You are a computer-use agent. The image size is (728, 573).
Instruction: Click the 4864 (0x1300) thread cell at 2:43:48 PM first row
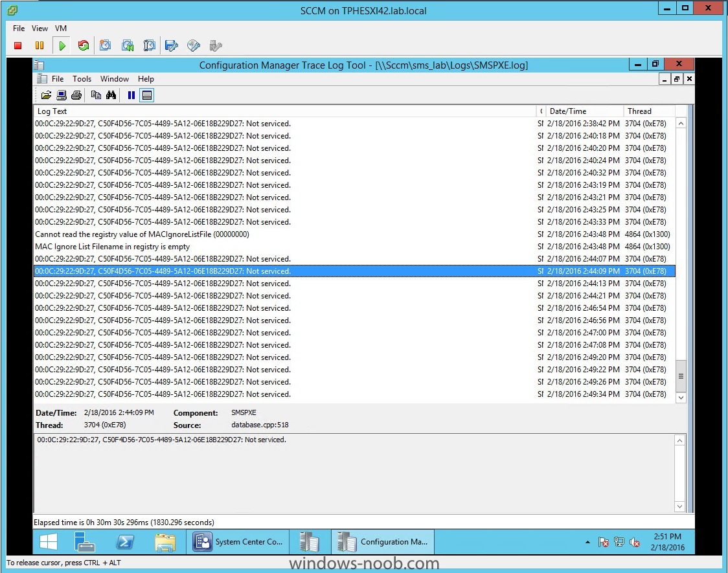tap(647, 234)
